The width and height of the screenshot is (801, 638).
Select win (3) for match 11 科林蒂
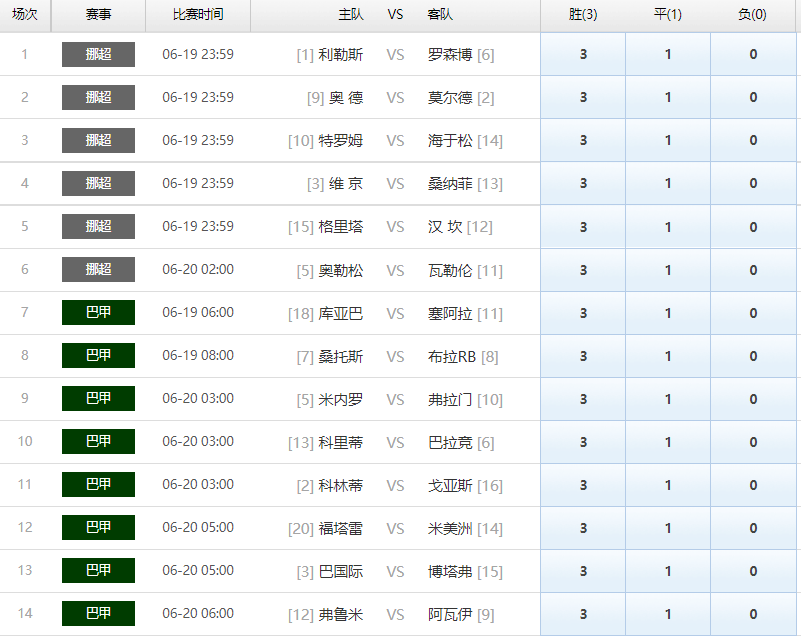583,485
